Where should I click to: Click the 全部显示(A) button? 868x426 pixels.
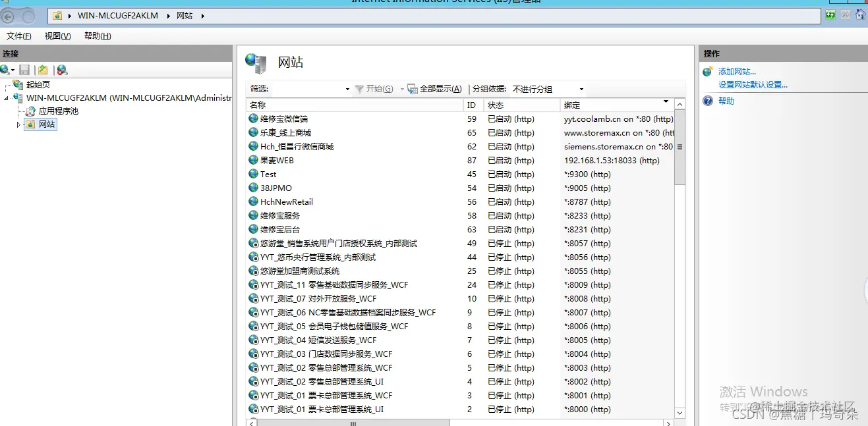pos(435,89)
